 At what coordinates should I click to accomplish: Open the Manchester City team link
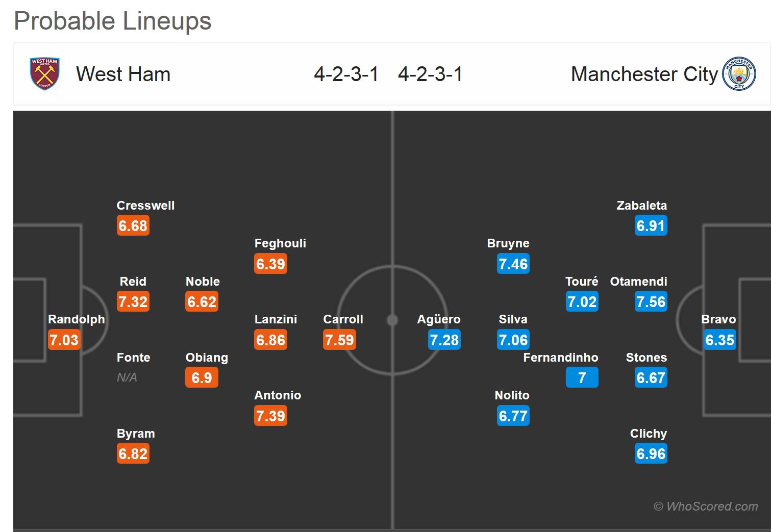click(x=644, y=74)
